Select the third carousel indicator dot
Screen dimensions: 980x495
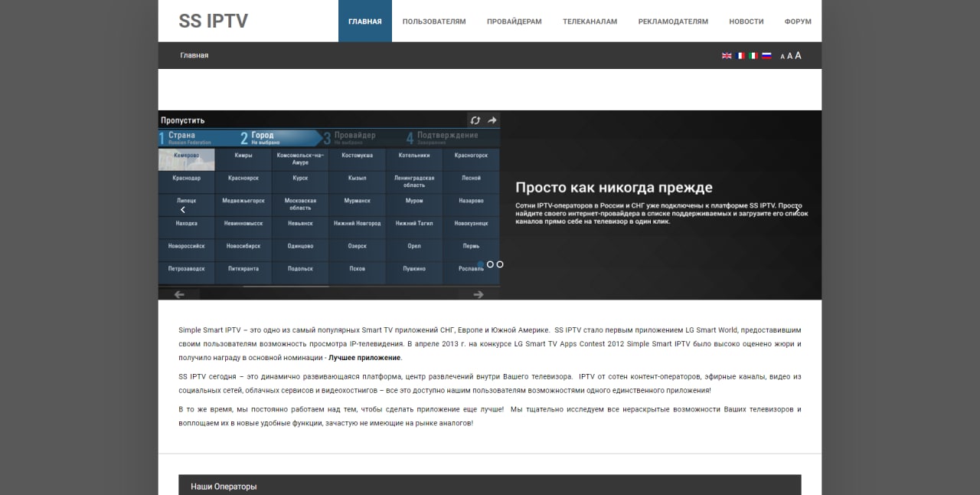pos(500,264)
